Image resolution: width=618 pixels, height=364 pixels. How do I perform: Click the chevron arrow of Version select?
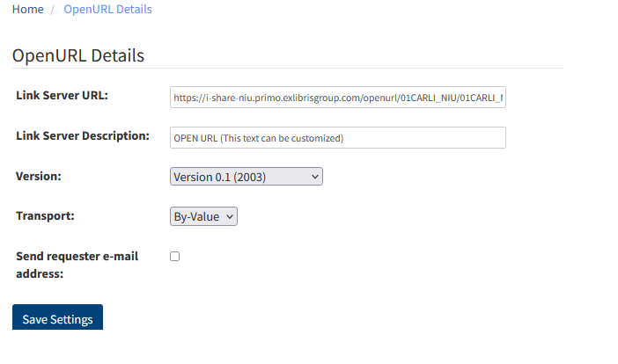pos(315,177)
